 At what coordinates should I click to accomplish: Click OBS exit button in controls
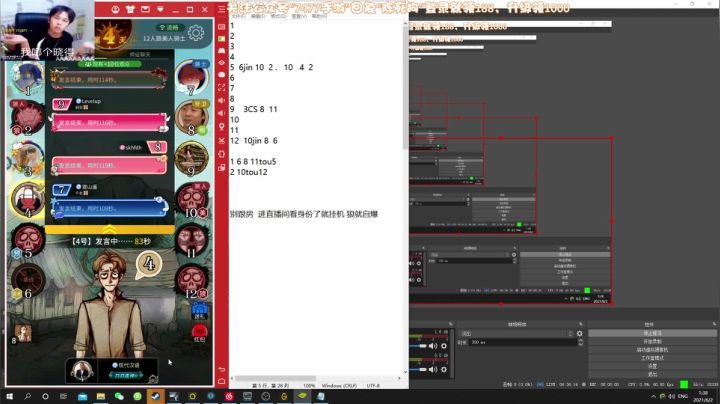coord(652,374)
